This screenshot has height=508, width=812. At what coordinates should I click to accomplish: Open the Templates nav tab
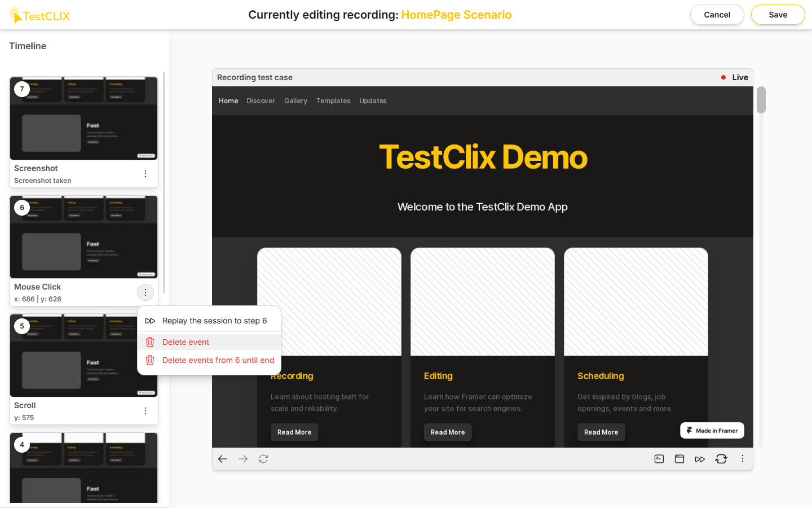(x=333, y=101)
